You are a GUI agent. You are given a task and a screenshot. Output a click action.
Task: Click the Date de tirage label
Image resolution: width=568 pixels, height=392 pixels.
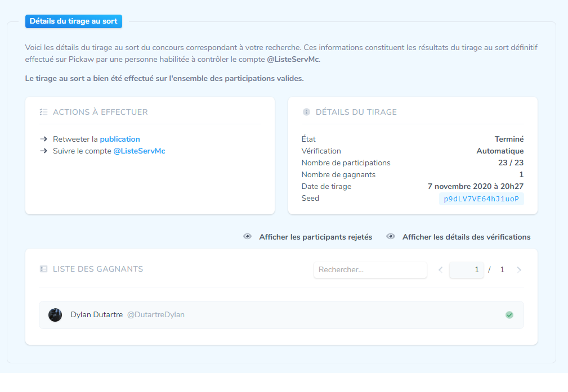click(327, 186)
